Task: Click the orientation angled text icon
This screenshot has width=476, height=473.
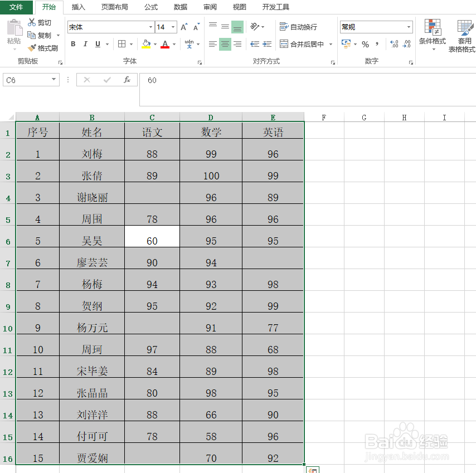Action: pos(254,27)
